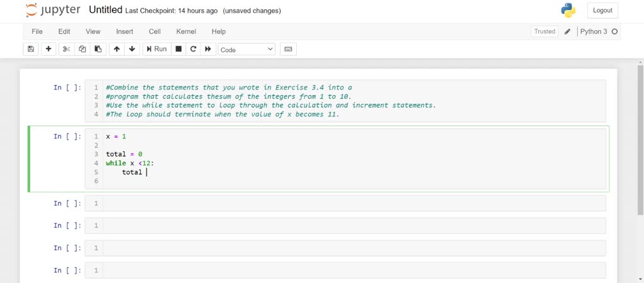This screenshot has width=644, height=283.
Task: Click the Untitled notebook name
Action: click(x=106, y=10)
